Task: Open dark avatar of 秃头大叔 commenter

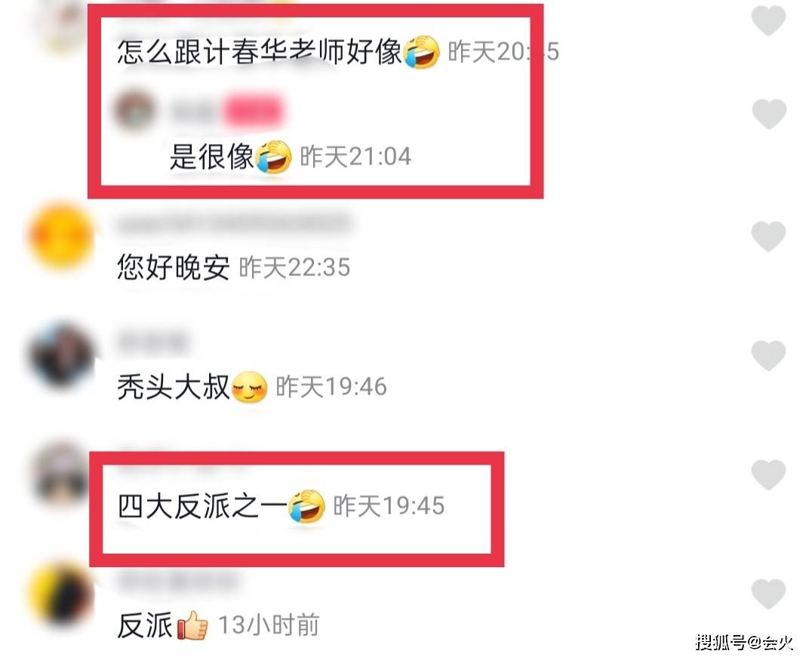Action: tap(61, 355)
